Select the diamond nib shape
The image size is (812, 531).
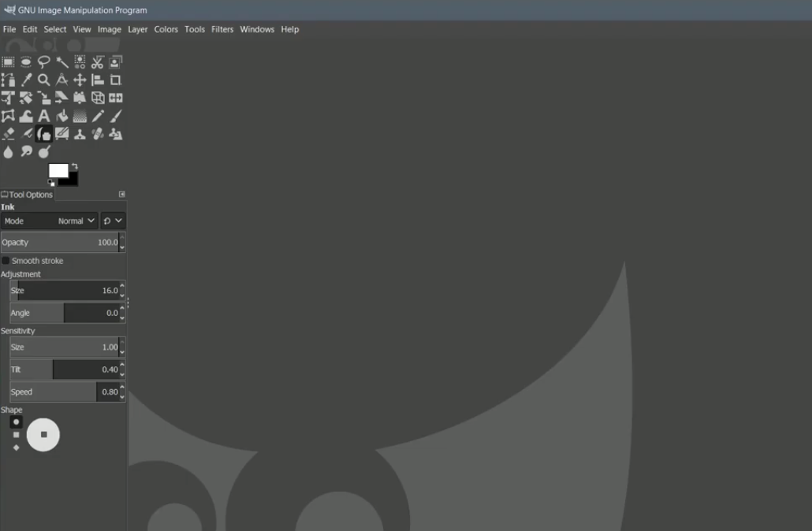pos(16,447)
